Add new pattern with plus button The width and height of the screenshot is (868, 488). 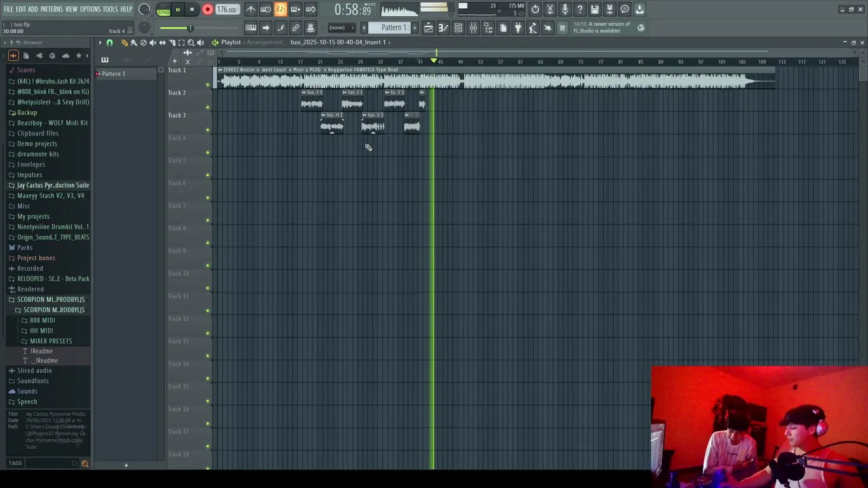[415, 28]
